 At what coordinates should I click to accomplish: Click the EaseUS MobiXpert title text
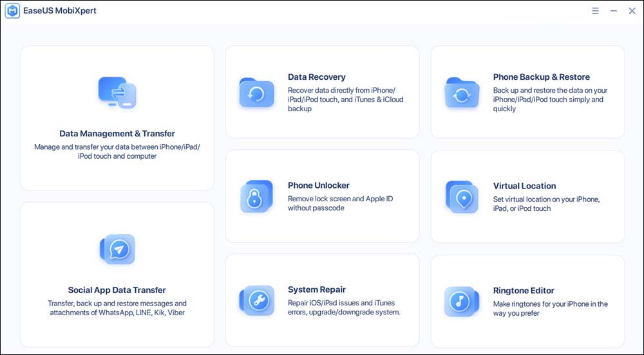(59, 11)
